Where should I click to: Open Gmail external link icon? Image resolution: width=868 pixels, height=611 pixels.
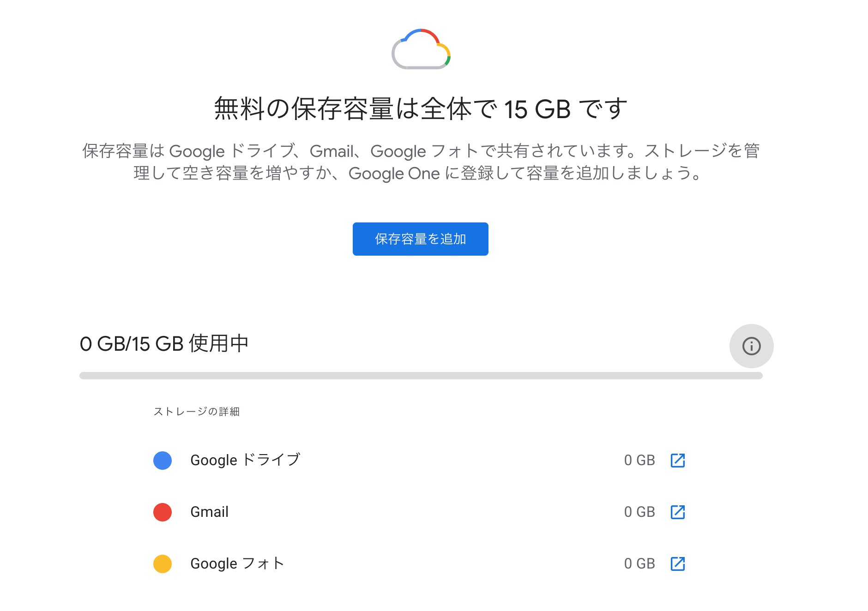tap(677, 512)
